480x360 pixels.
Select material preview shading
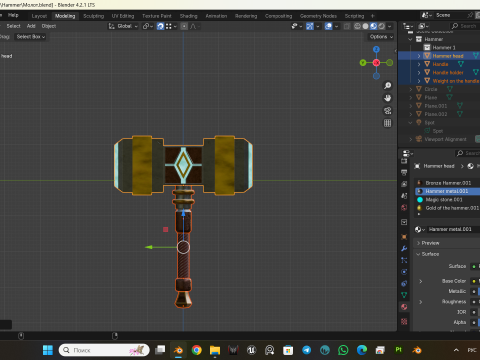[x=373, y=26]
